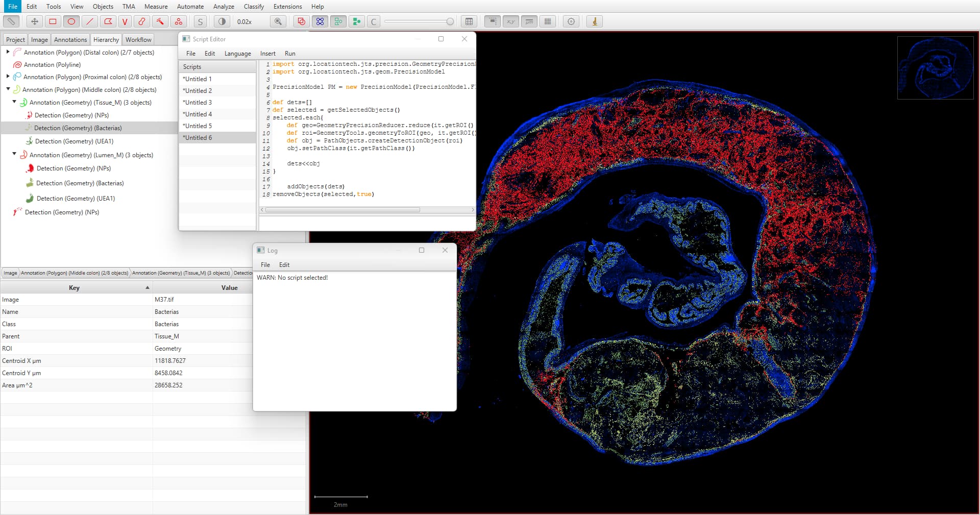Select the Move tool
The image size is (980, 515).
click(34, 21)
